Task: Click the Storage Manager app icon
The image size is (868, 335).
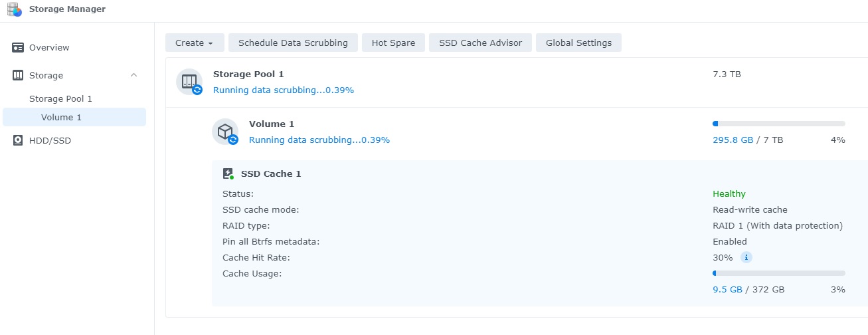Action: point(14,9)
